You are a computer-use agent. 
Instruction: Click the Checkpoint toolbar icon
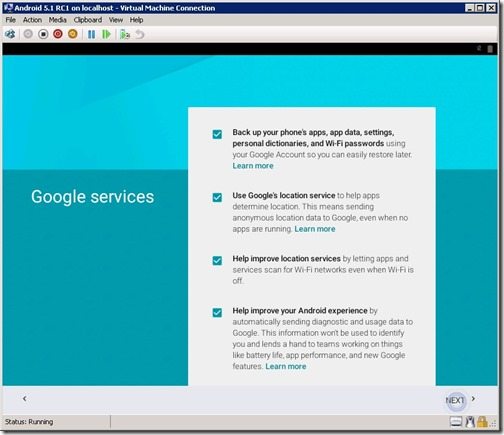pos(125,34)
